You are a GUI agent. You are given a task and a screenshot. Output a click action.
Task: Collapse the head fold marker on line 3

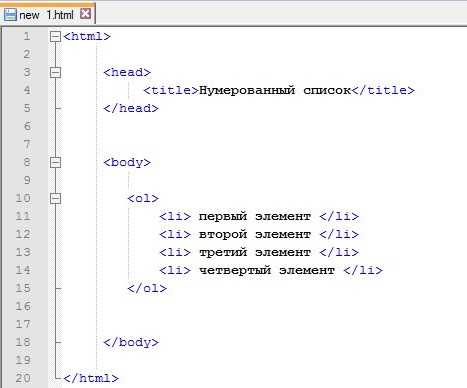(55, 72)
